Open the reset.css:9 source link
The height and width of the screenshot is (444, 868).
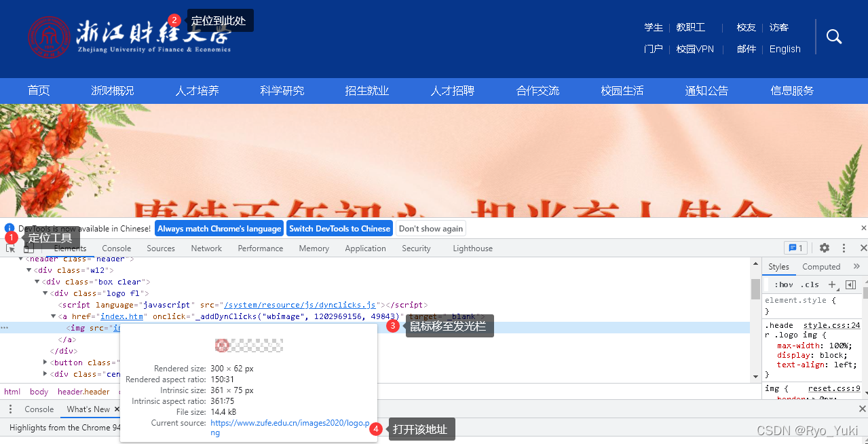tap(834, 388)
